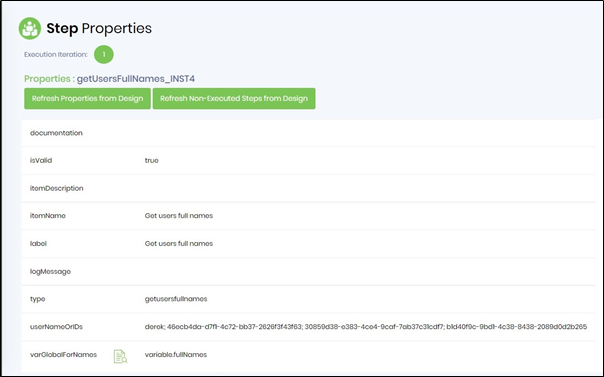Viewport: 604px width, 377px height.
Task: Click the Execution Iteration label
Action: (55, 54)
